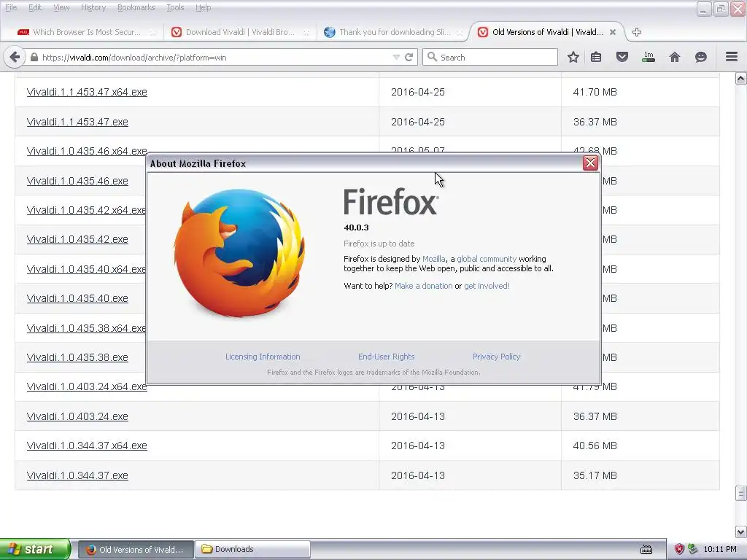
Task: Switch to Download Vivaldi tab
Action: coord(239,32)
